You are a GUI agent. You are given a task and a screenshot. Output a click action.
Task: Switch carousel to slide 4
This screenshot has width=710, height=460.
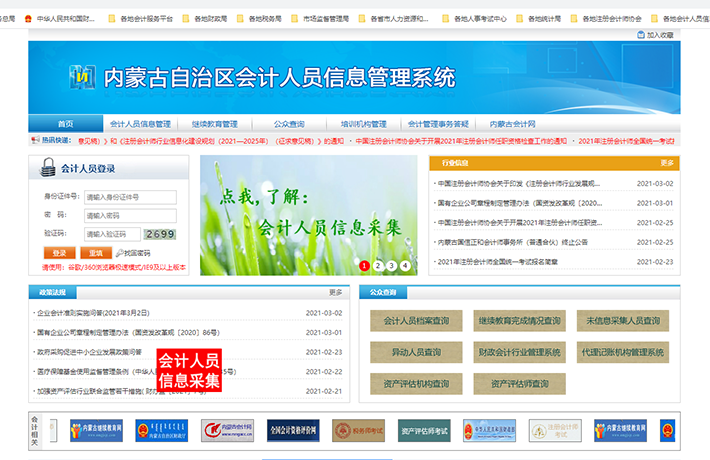(404, 265)
